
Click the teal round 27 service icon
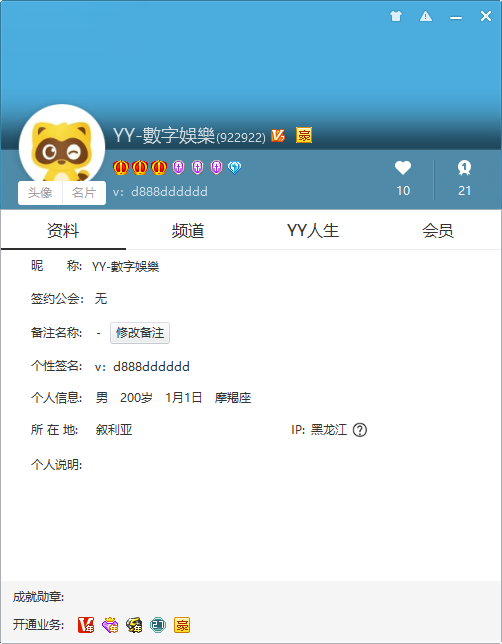[158, 625]
